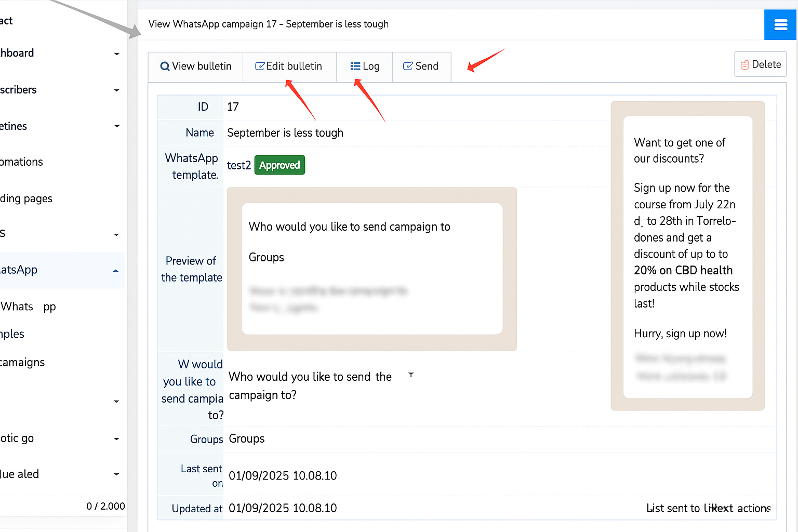The image size is (798, 532).
Task: Open the blue hamburger menu button
Action: 781,24
